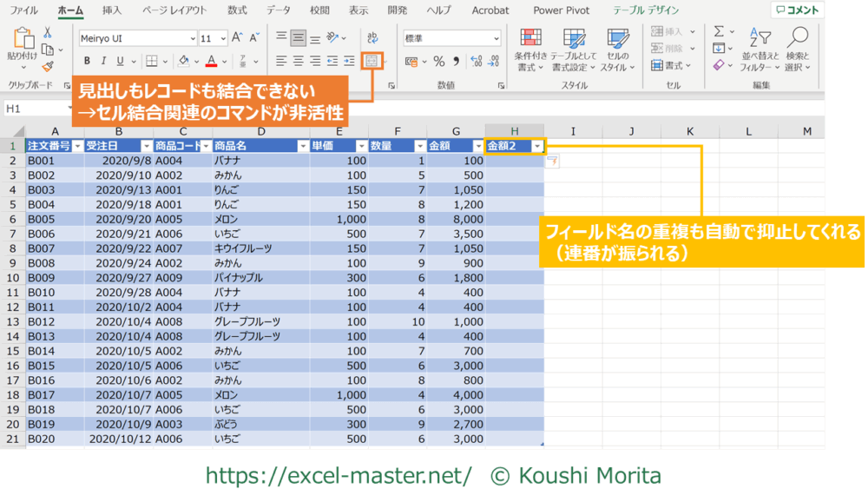Click the Format Painter brush icon
Image resolution: width=868 pixels, height=489 pixels.
48,67
